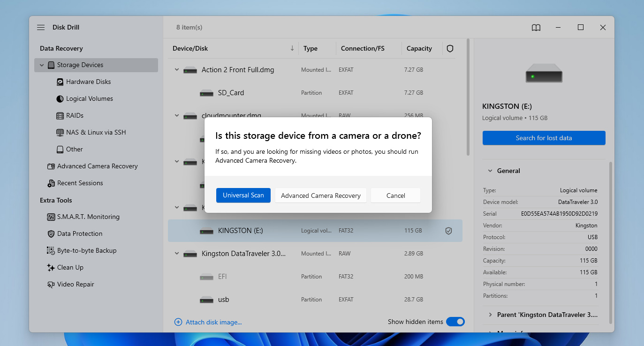The image size is (644, 346).
Task: Collapse the General properties section
Action: click(490, 171)
